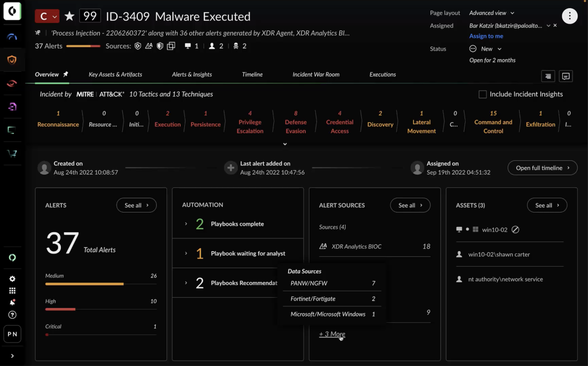The image size is (588, 366).
Task: Select the Command and Control tactic
Action: coord(493,122)
